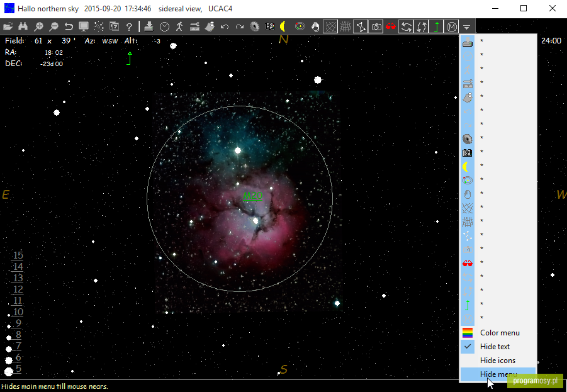Click the green north arrow on the sky map
Viewport: 567px width, 392px height.
pos(130,59)
